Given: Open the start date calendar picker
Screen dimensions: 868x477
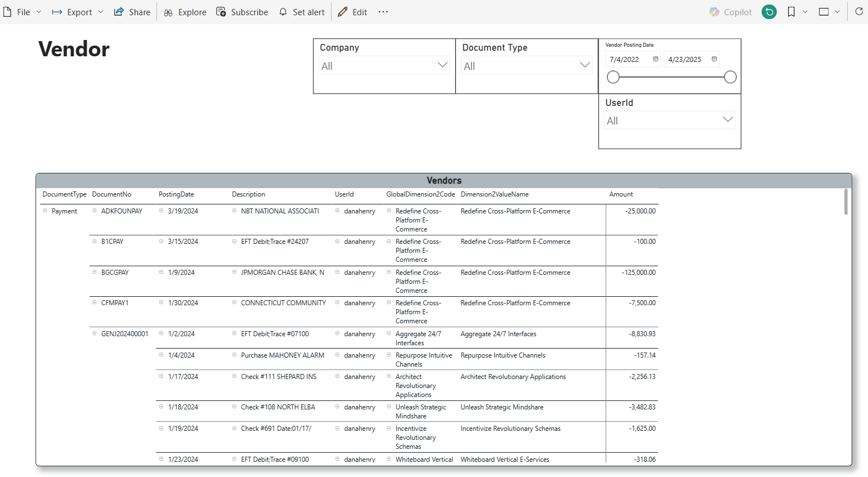Looking at the screenshot, I should pyautogui.click(x=655, y=59).
